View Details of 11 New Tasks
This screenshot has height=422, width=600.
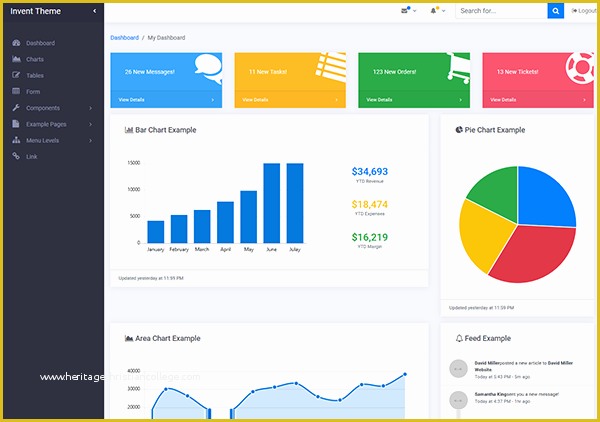(255, 99)
